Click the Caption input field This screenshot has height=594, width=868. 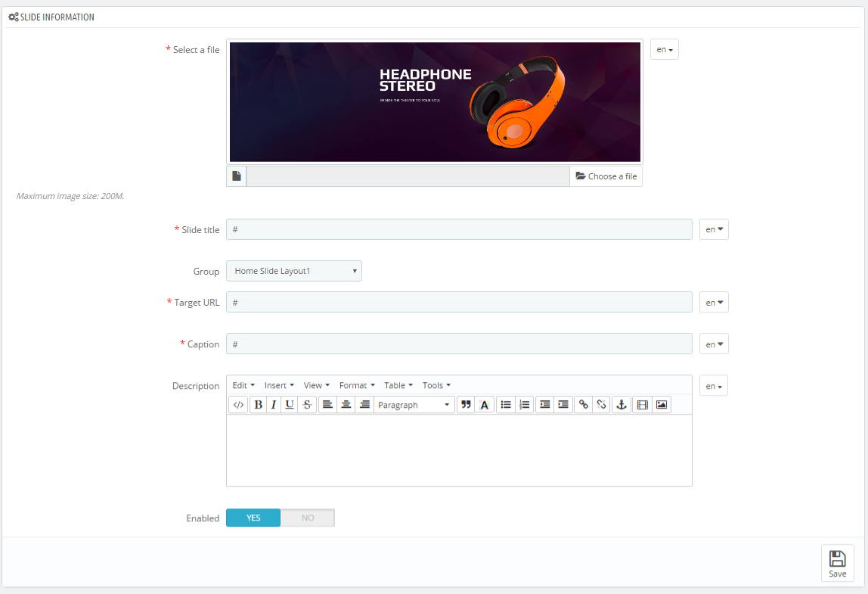(459, 344)
